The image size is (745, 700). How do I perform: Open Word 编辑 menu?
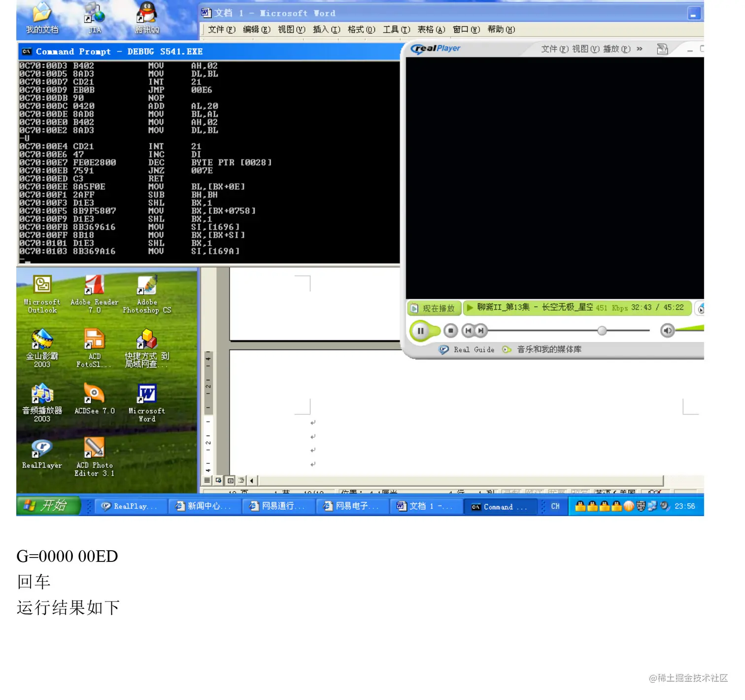(257, 30)
